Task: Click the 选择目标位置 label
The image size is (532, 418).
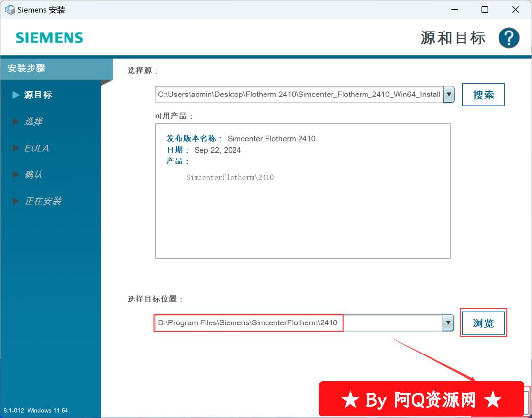Action: (x=155, y=299)
